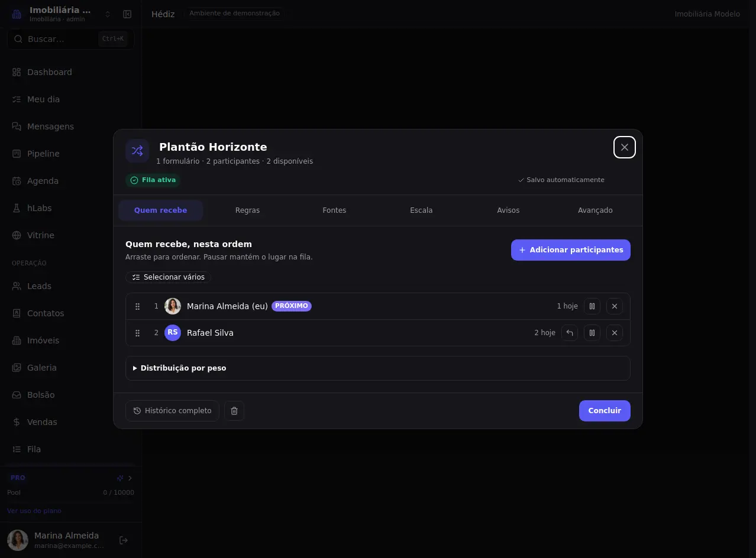Click the PRÓXIMO badge on Marina Almeida

(292, 306)
